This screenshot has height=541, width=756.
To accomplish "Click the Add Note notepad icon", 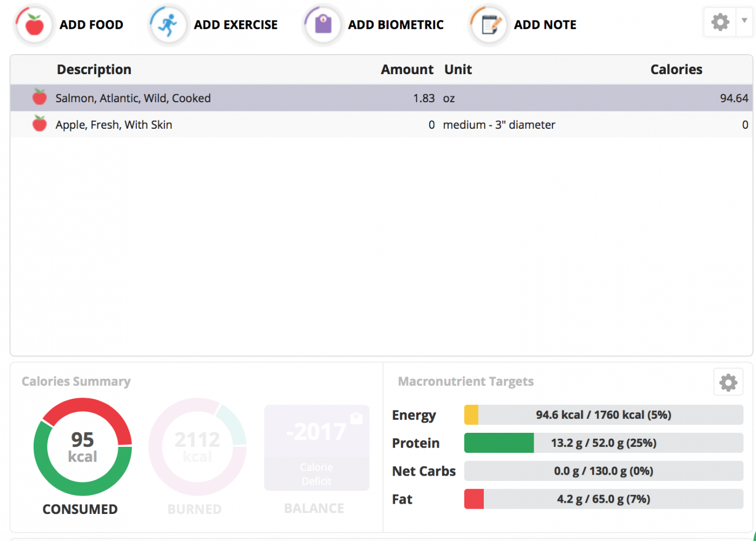I will 489,25.
